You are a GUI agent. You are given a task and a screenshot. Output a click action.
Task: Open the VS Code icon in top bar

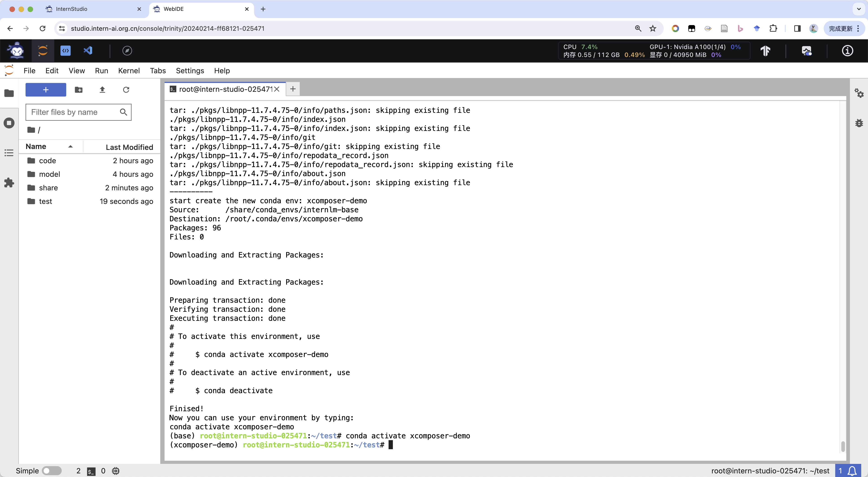88,51
